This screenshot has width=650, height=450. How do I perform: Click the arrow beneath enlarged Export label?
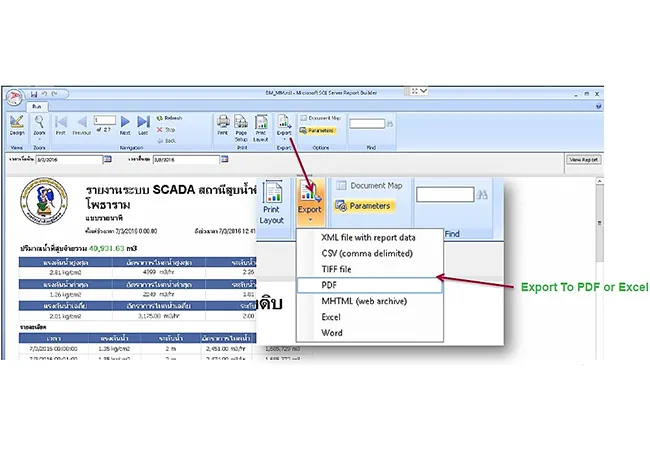(310, 220)
